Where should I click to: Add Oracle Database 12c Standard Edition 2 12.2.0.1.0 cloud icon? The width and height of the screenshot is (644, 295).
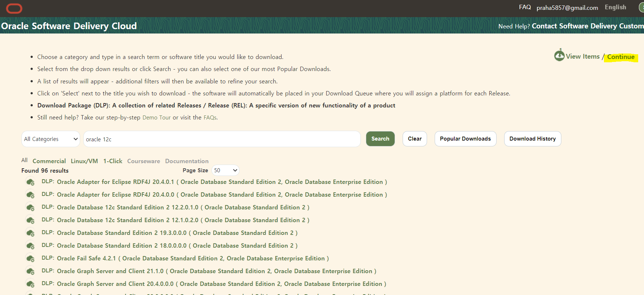31,207
